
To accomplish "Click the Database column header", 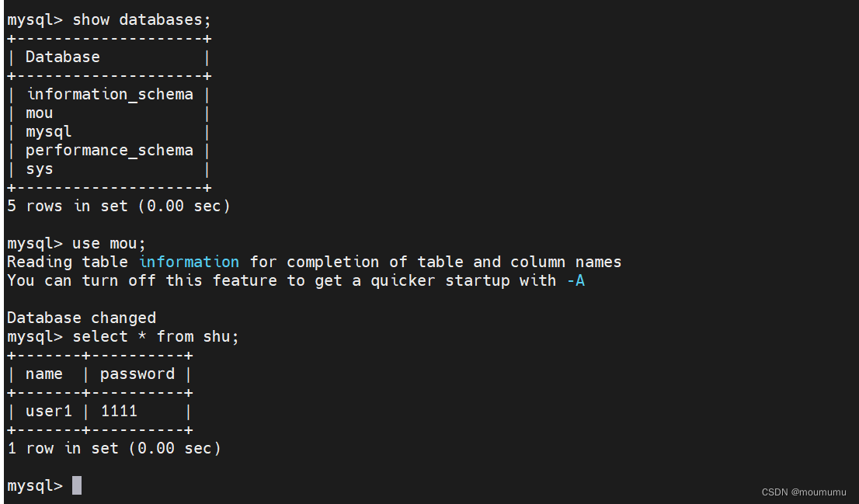I will pos(63,57).
